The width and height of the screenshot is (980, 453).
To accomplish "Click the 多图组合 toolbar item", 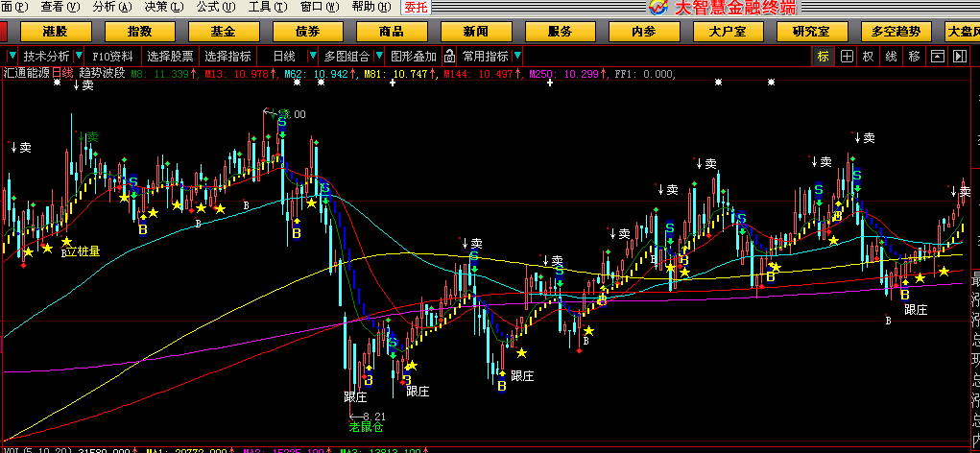I will pos(347,57).
